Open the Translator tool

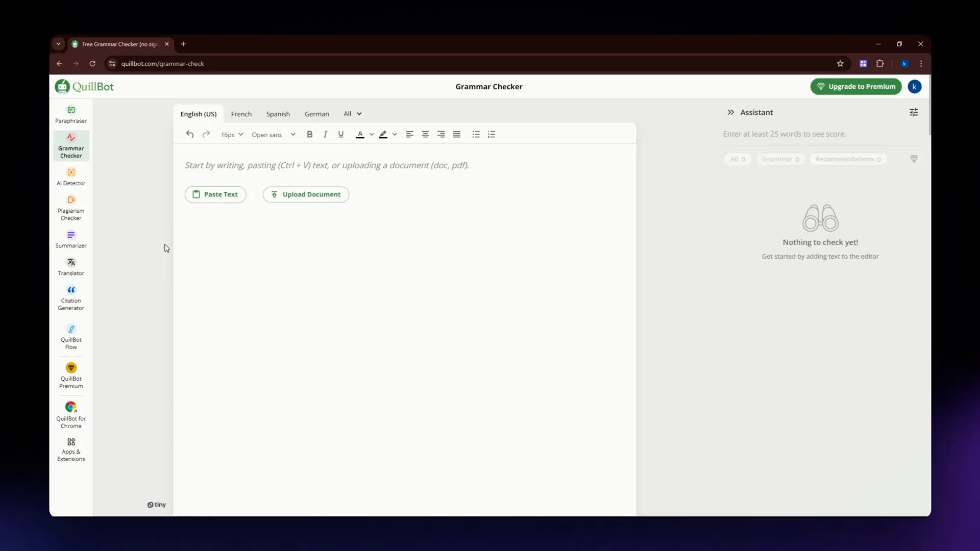71,267
